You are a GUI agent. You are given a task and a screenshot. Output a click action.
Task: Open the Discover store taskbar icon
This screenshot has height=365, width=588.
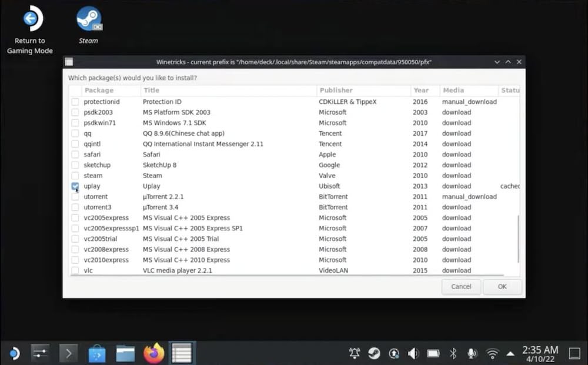97,353
